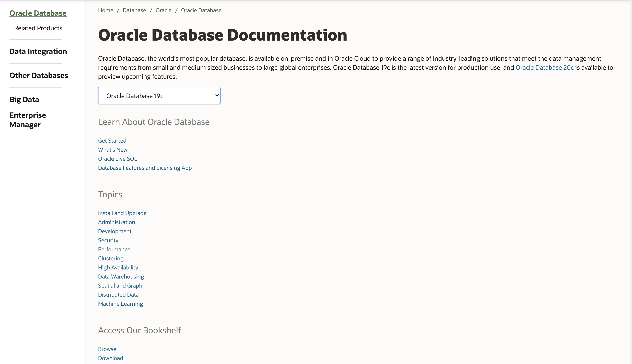632x364 pixels.
Task: Open the Download bookshelf link
Action: 111,358
